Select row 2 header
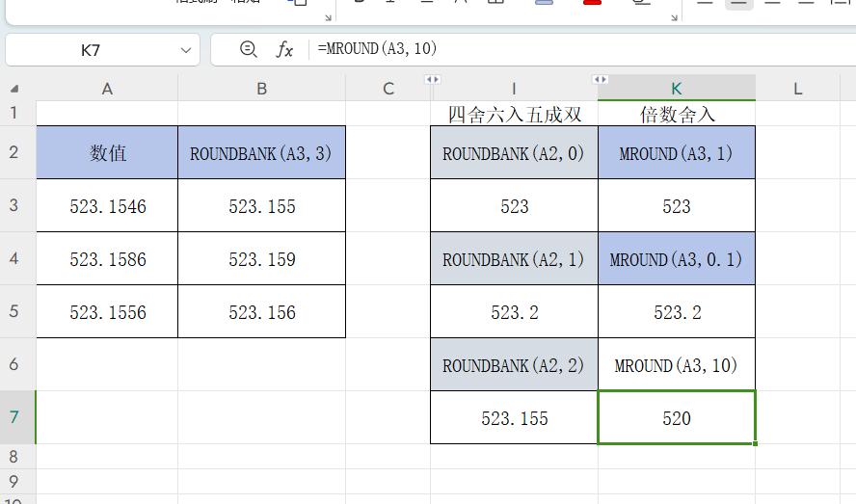The width and height of the screenshot is (856, 504). click(13, 152)
